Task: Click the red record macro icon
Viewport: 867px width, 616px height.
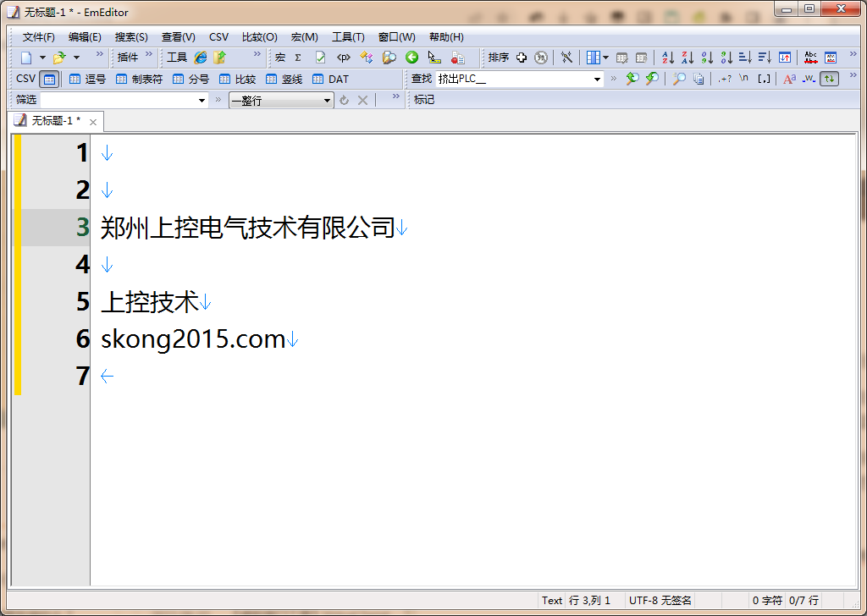Action: click(x=458, y=58)
